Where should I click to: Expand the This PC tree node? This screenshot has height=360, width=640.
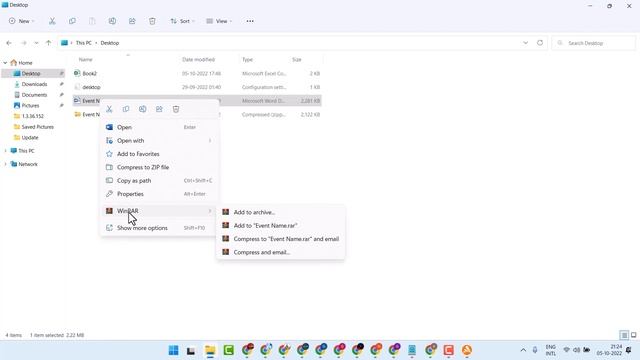5,151
